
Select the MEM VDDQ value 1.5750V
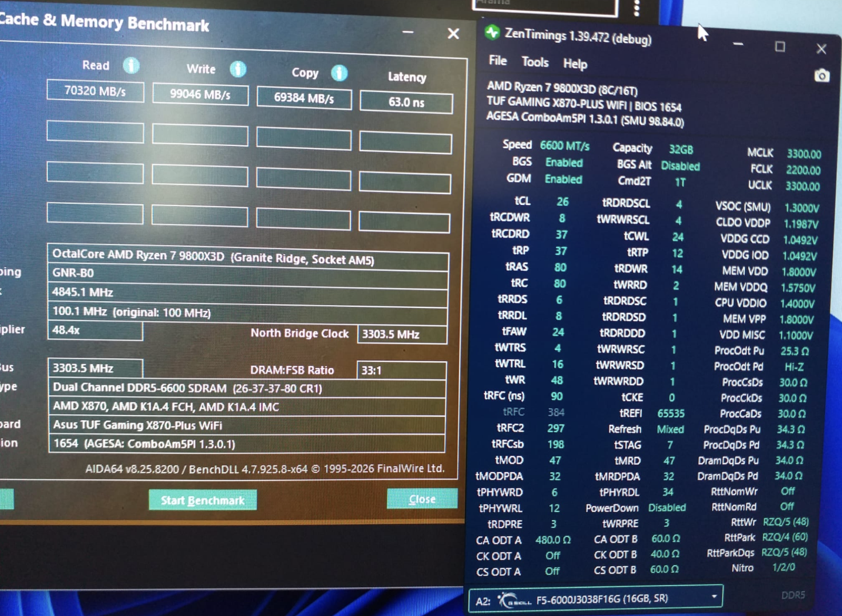[799, 287]
